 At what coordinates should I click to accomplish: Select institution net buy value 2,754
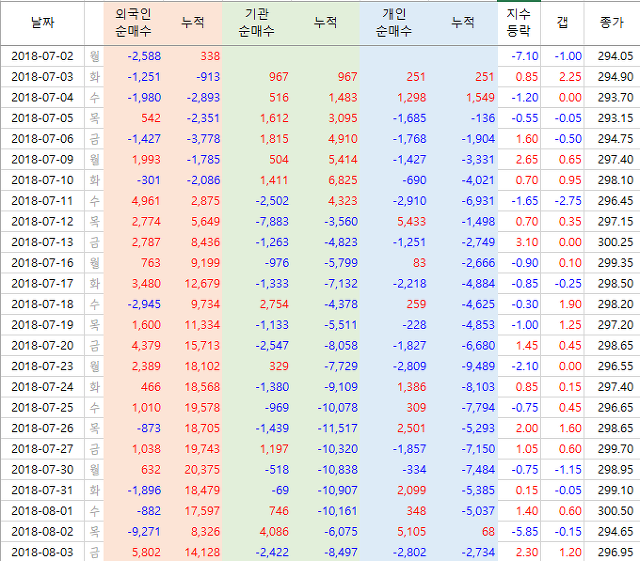pyautogui.click(x=274, y=305)
